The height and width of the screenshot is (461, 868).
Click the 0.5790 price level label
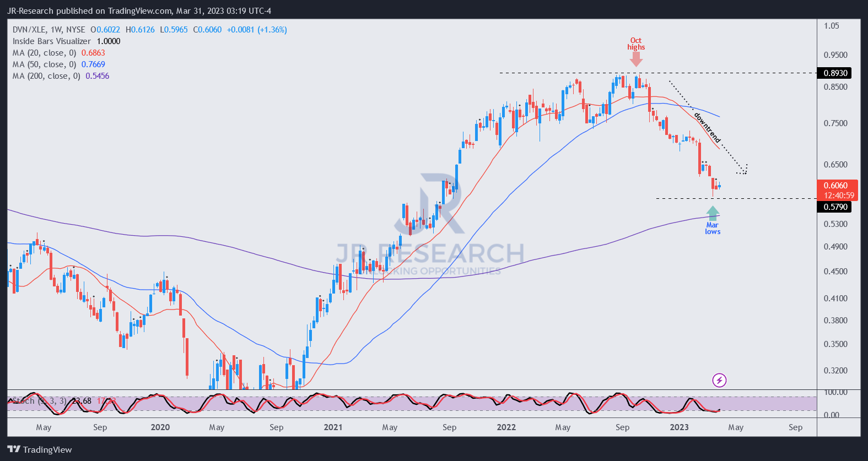pyautogui.click(x=835, y=207)
